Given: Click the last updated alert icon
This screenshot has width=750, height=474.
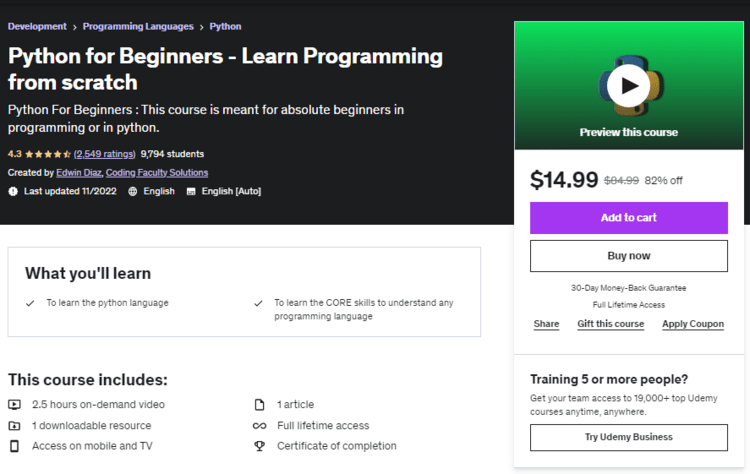Looking at the screenshot, I should click(x=13, y=191).
